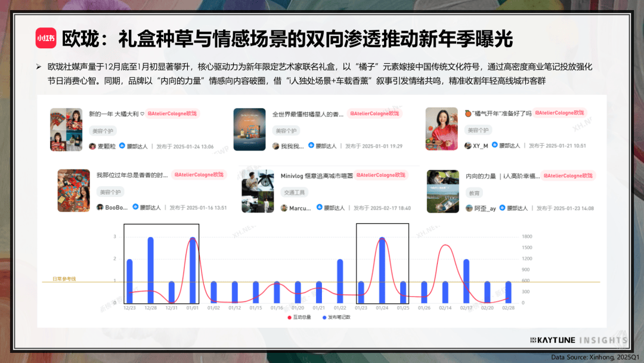This screenshot has height=363, width=644.
Task: Open the 全世界最懂柑橘星人 gift box thumbnail
Action: (250, 129)
